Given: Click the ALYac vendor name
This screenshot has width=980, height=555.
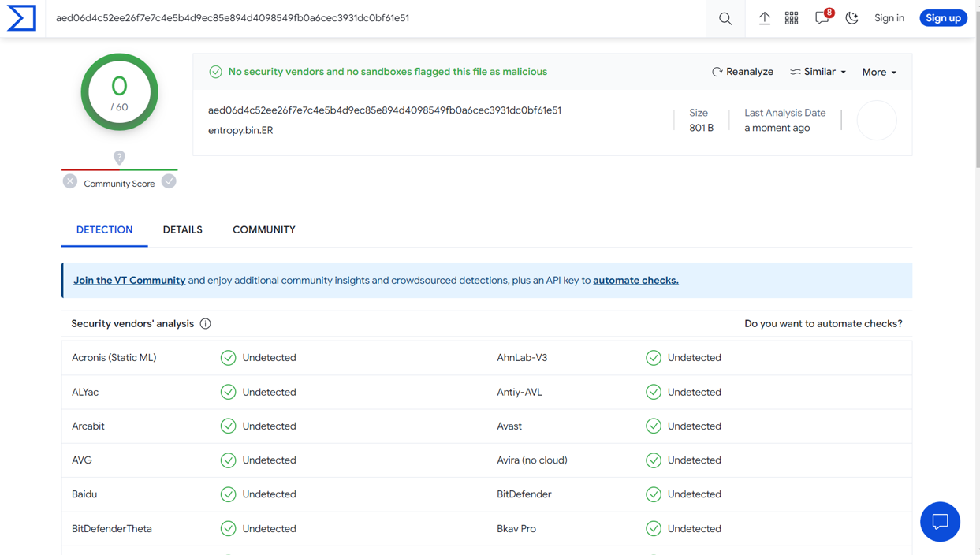Looking at the screenshot, I should (85, 392).
